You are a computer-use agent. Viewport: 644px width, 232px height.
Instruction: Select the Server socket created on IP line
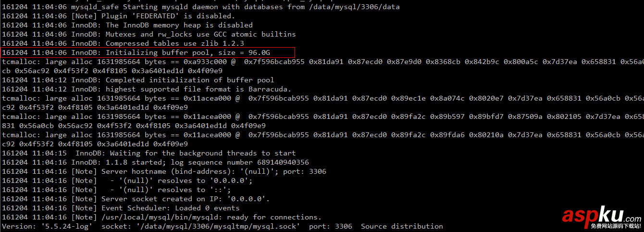point(185,199)
